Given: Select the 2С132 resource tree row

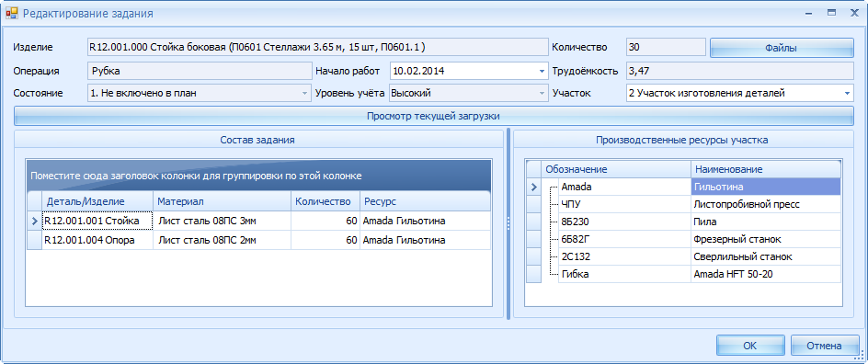Looking at the screenshot, I should coord(624,256).
